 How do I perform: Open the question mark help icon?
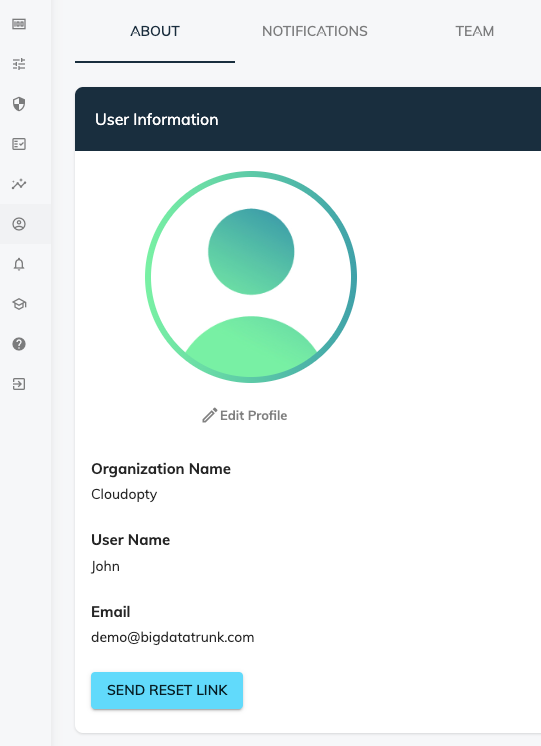19,344
